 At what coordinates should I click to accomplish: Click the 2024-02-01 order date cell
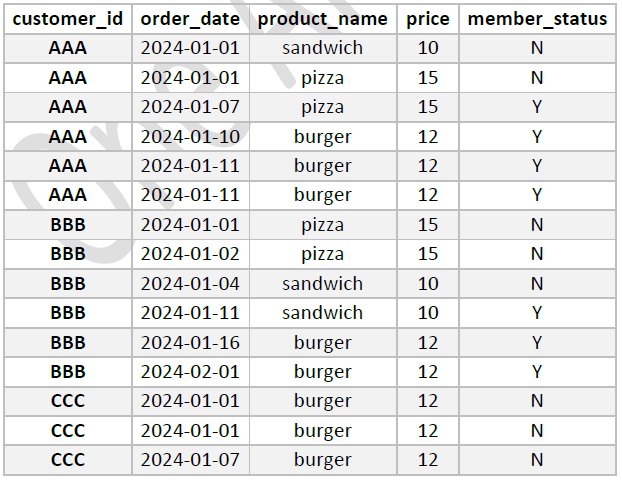pyautogui.click(x=190, y=372)
